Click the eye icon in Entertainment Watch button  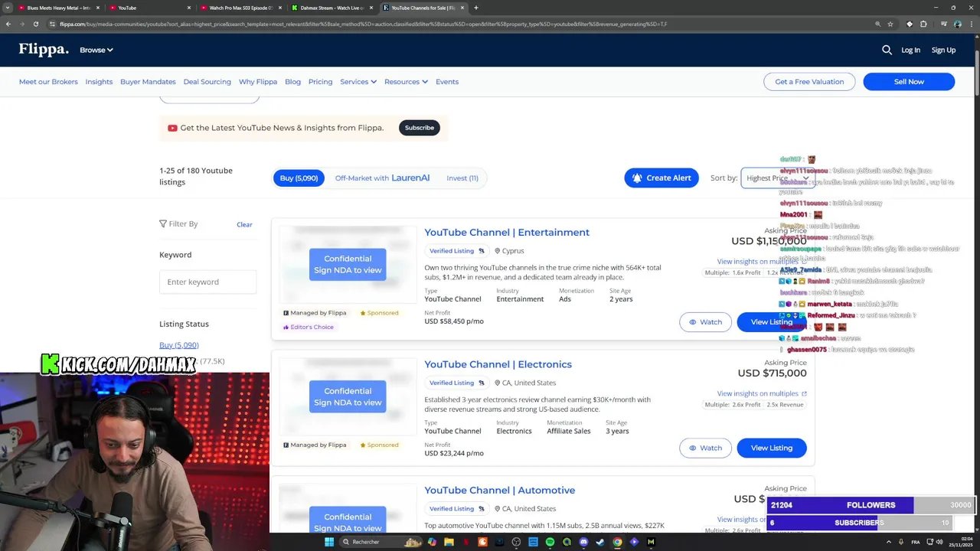tap(693, 322)
